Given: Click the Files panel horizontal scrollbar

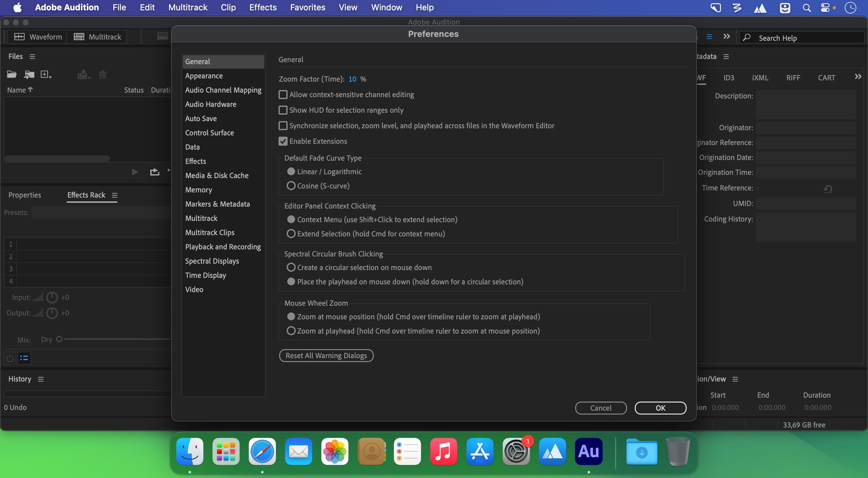Looking at the screenshot, I should click(x=57, y=159).
